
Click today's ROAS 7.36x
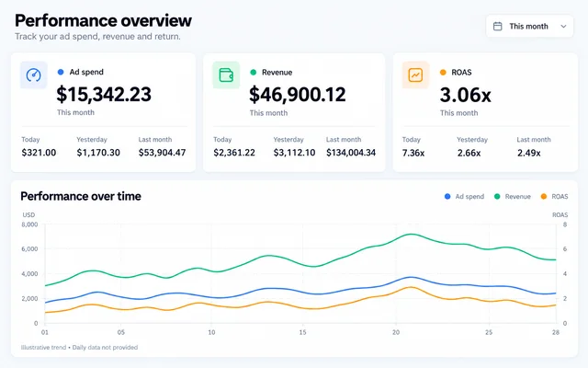pos(413,153)
